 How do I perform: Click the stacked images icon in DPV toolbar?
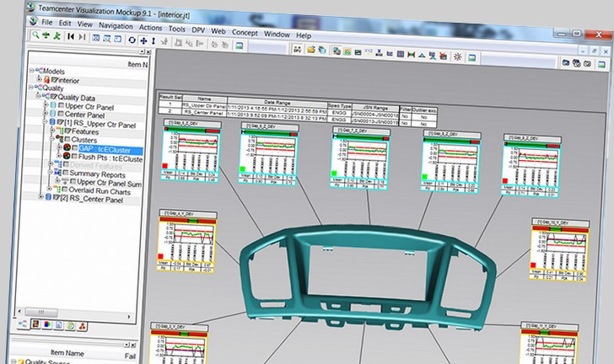tap(337, 51)
